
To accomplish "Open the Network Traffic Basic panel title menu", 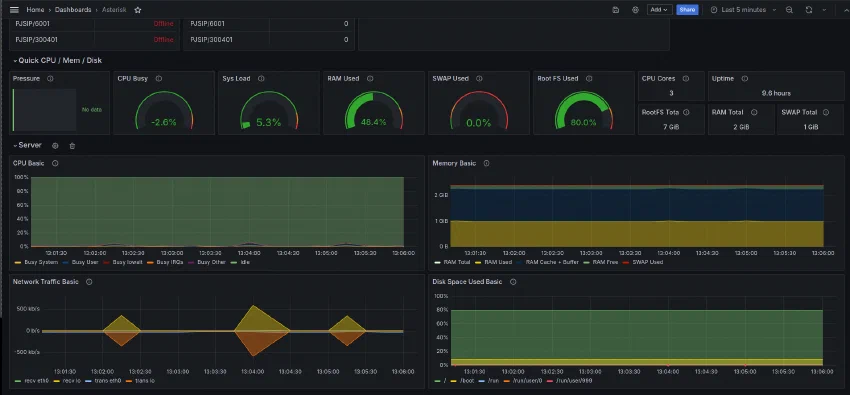I will tap(46, 282).
